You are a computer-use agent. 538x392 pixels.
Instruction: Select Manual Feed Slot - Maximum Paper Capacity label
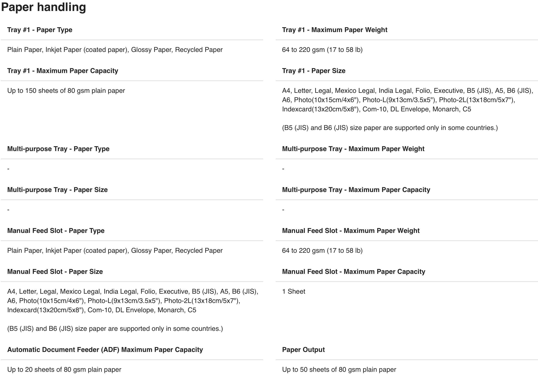click(x=353, y=272)
